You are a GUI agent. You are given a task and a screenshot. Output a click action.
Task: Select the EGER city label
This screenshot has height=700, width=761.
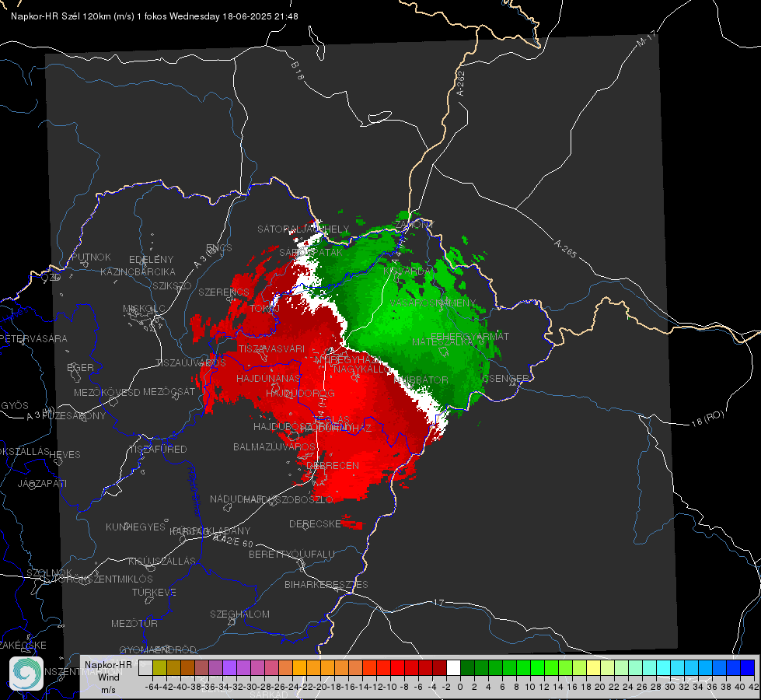(81, 367)
